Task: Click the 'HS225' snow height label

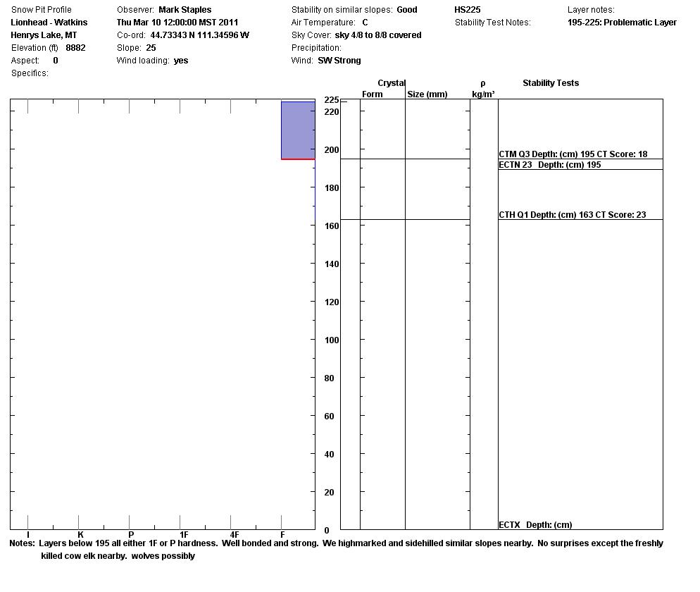Action: (x=468, y=10)
